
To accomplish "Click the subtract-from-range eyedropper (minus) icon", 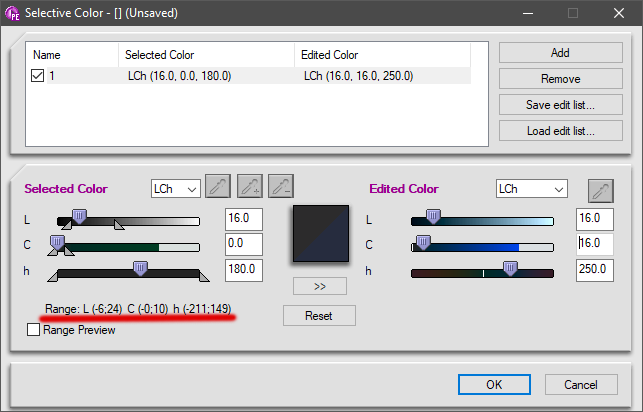I will click(281, 187).
